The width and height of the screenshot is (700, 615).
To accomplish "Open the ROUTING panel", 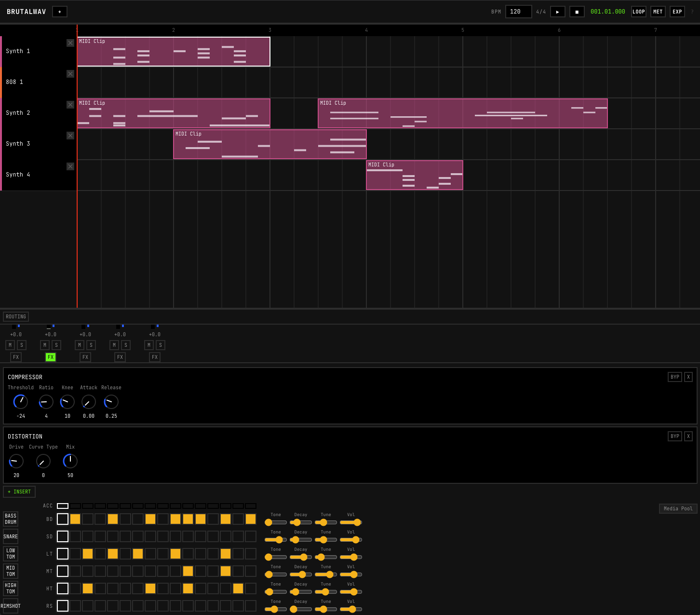I will pos(15,316).
